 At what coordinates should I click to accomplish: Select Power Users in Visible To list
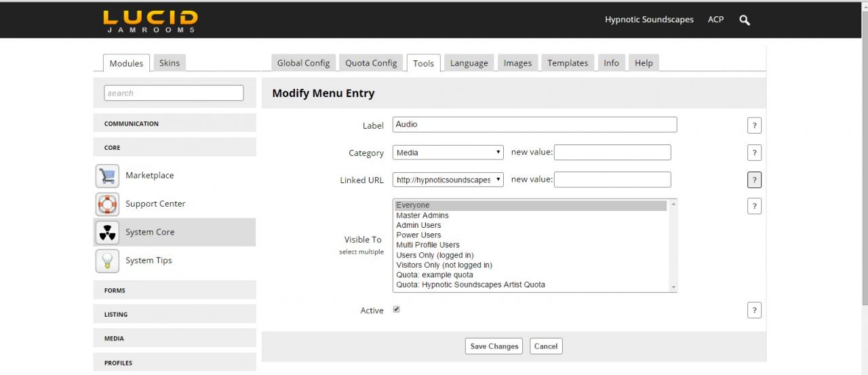click(x=418, y=235)
